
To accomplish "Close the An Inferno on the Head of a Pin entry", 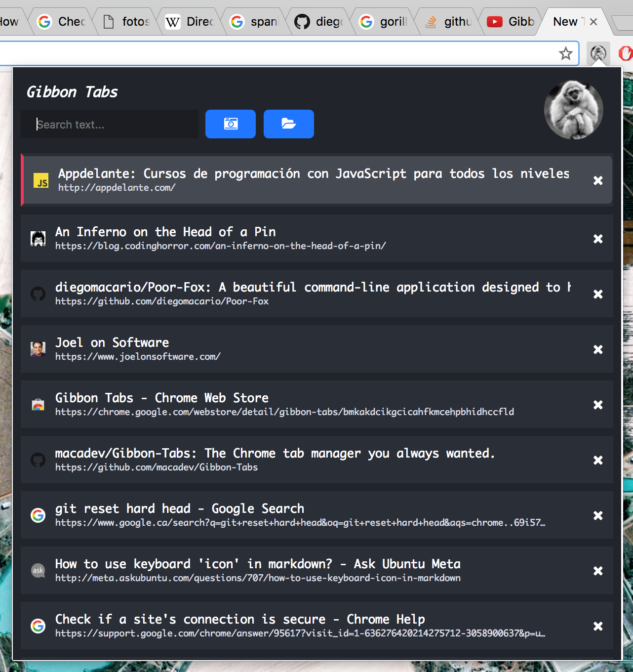I will (598, 239).
